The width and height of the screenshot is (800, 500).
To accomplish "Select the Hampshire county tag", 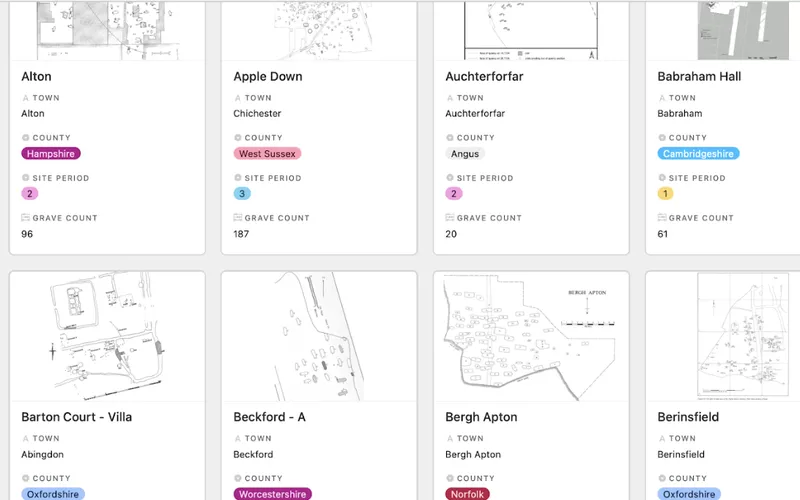I will (50, 154).
